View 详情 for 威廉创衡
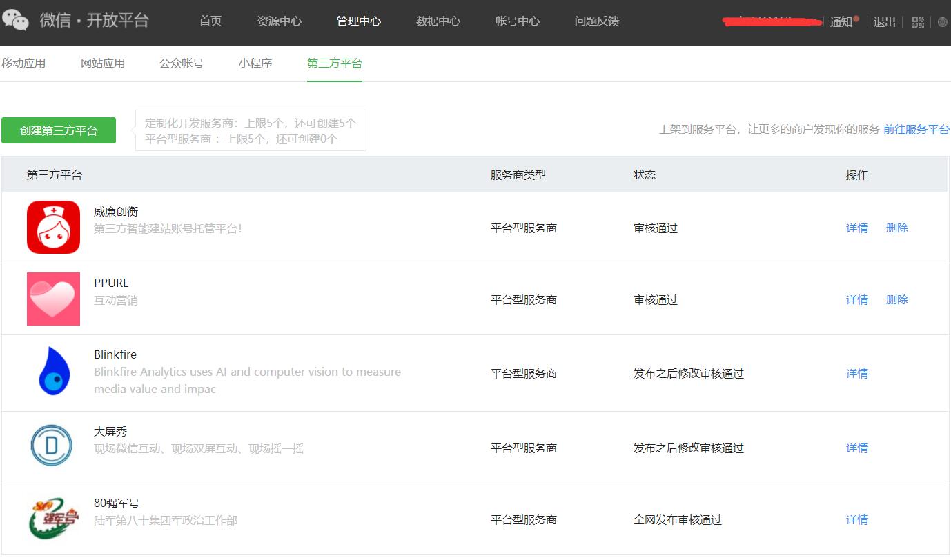The image size is (951, 560). pyautogui.click(x=857, y=228)
